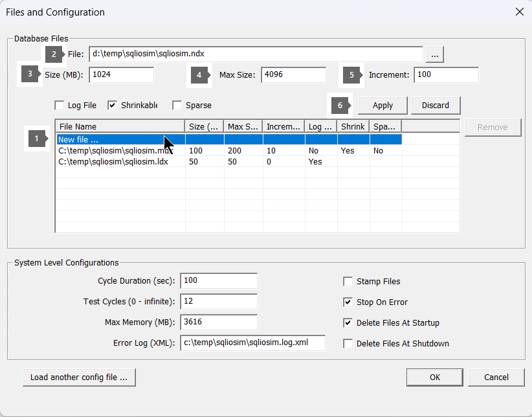
Task: Select the "New file ..." row
Action: pos(229,140)
